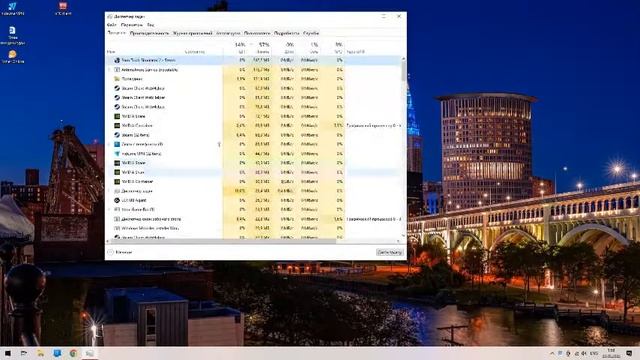Open the document file icon on the desktop
This screenshot has width=640, height=360.
point(13,35)
